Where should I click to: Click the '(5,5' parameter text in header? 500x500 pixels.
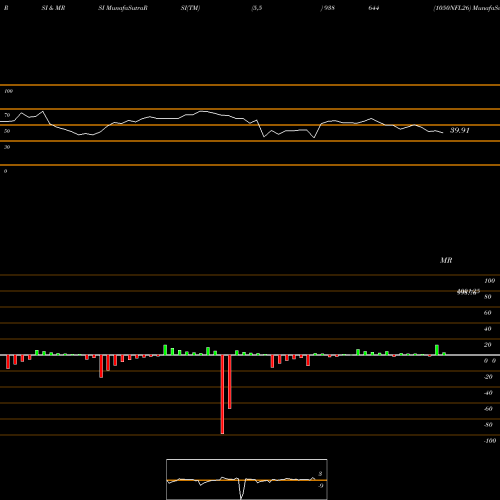click(257, 8)
